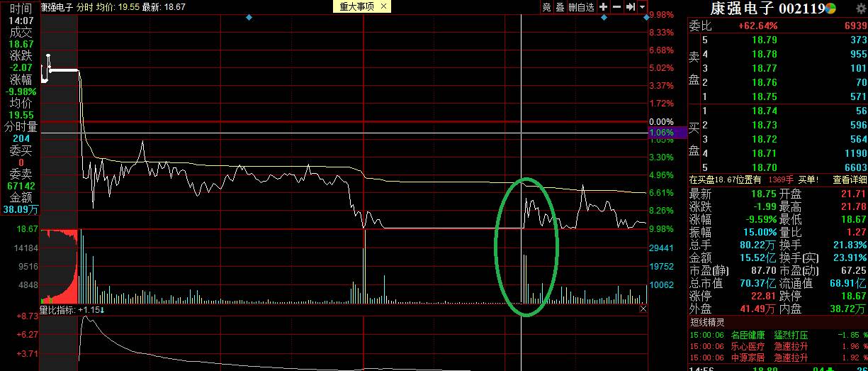Click the 短线精灵 panel header

pos(709,322)
